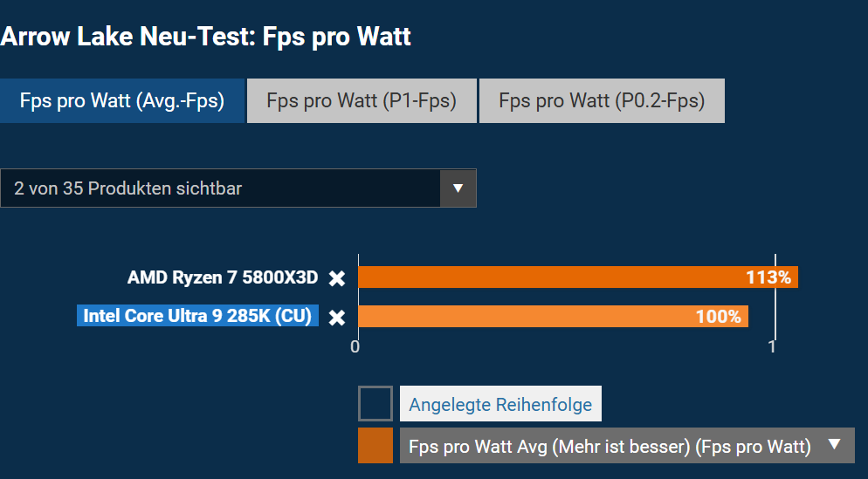This screenshot has height=479, width=868.
Task: Click the Intel 100% bar
Action: (x=553, y=317)
